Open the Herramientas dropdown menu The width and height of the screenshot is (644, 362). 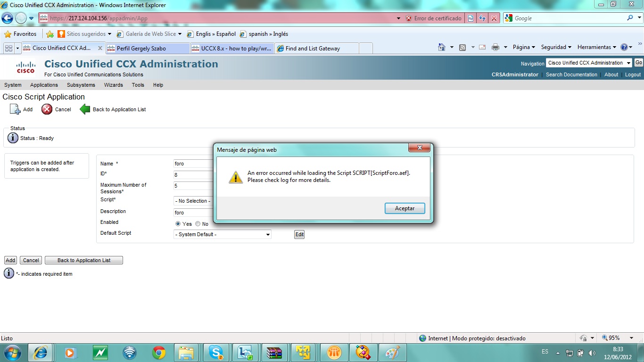[597, 47]
